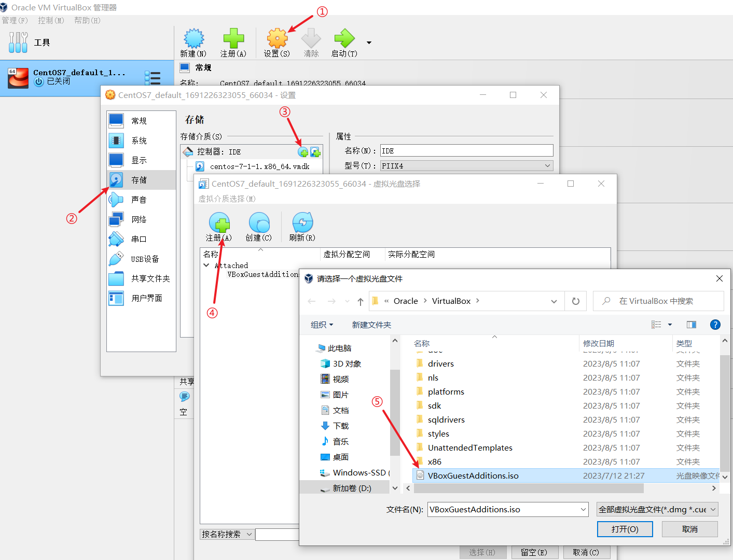The width and height of the screenshot is (733, 560).
Task: Expand the address bar path history dropdown
Action: point(554,301)
